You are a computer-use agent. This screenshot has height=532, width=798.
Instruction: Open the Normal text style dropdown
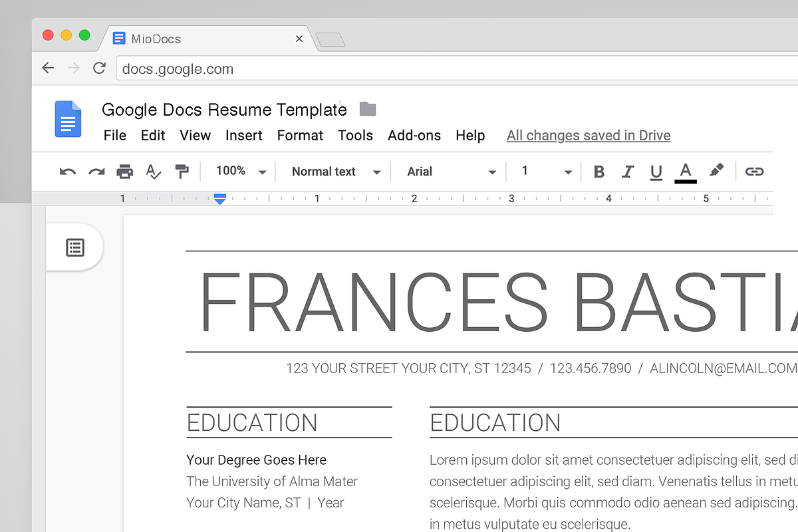click(336, 172)
